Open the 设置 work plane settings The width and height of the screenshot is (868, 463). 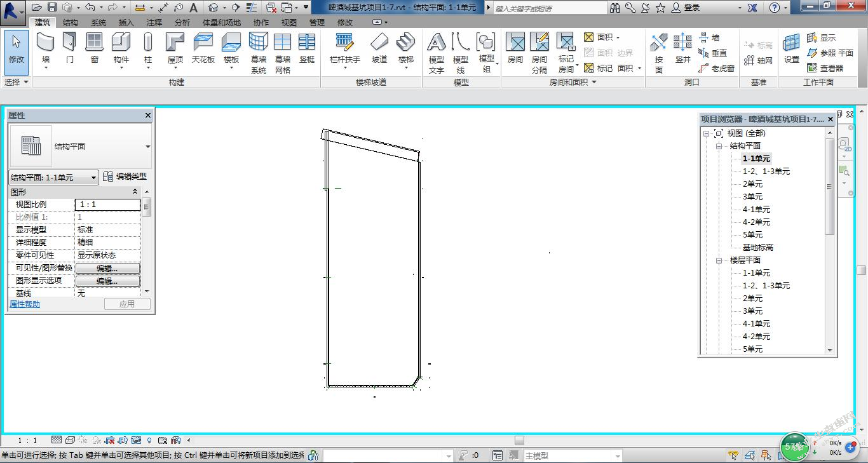coord(792,50)
